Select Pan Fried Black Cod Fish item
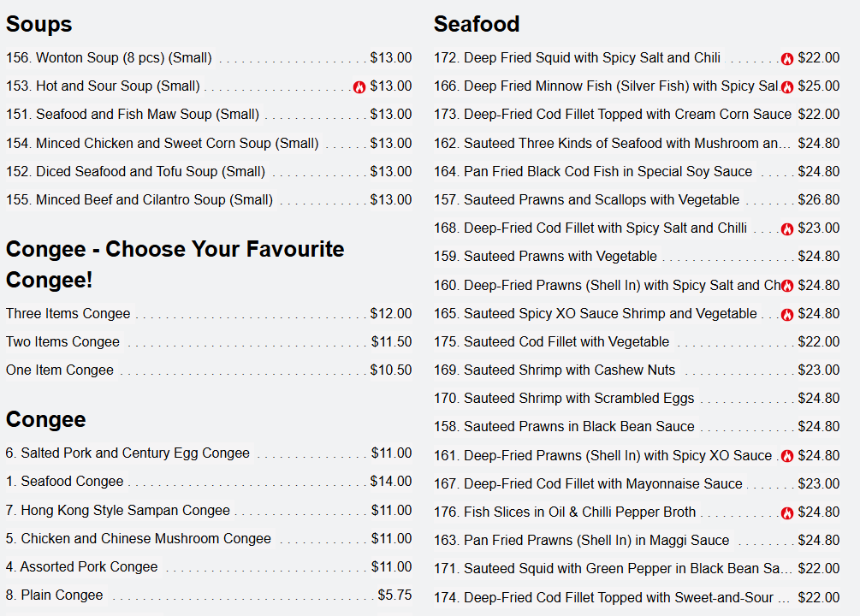Viewport: 860px width, 616px height. tap(636, 171)
